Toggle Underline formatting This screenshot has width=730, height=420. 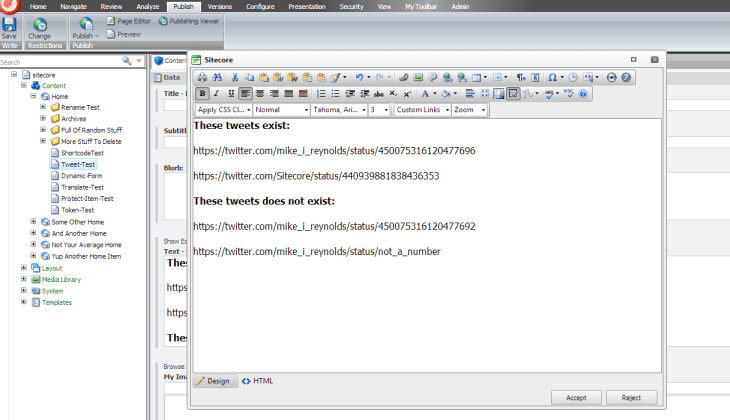[x=231, y=93]
